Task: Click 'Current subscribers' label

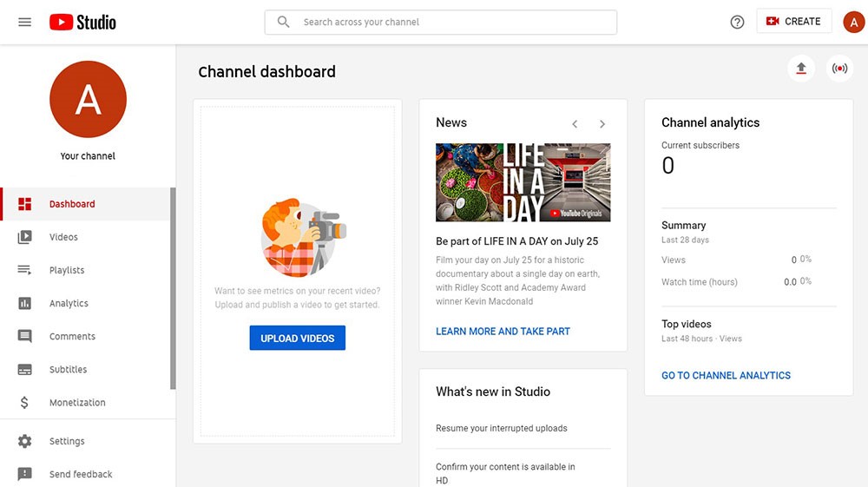Action: coord(700,145)
